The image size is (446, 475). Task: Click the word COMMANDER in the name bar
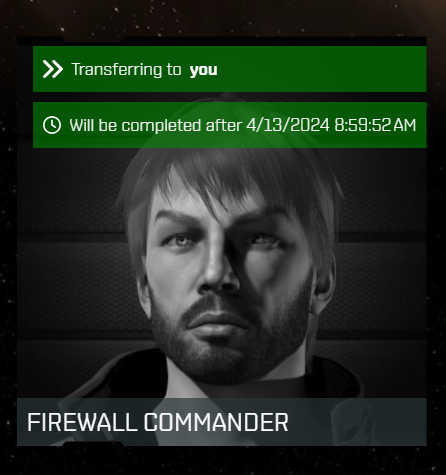click(x=216, y=422)
